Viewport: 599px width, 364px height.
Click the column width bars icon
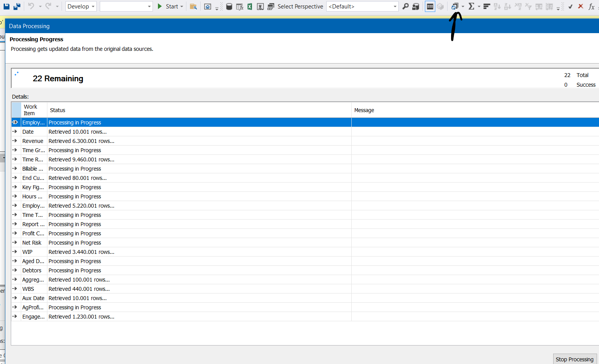(x=487, y=7)
